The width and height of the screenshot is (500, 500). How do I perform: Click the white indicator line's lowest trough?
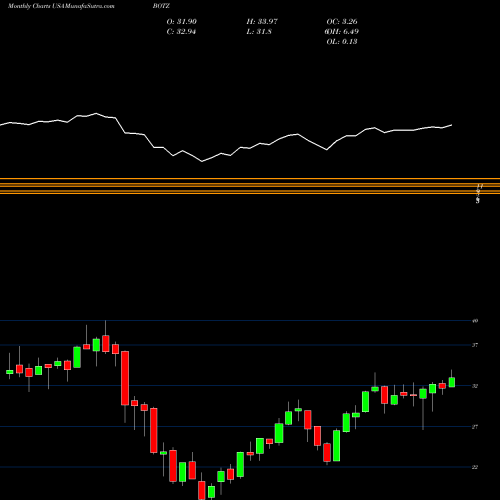(x=202, y=161)
